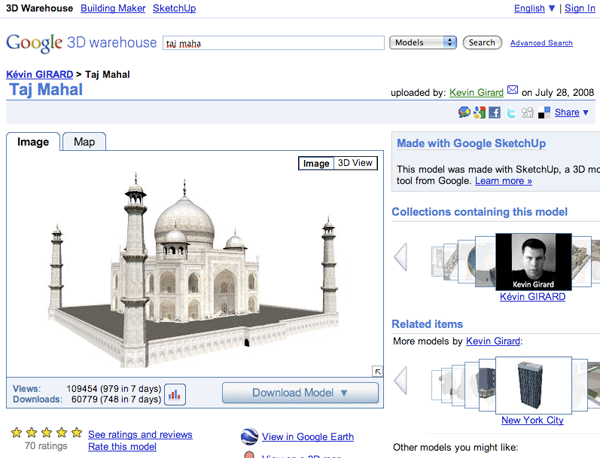The image size is (600, 458).
Task: Click See ratings and reviews link
Action: [x=140, y=435]
